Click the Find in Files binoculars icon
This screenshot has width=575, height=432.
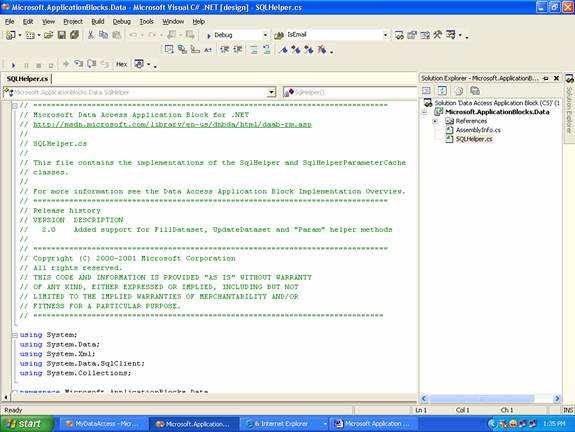[279, 35]
